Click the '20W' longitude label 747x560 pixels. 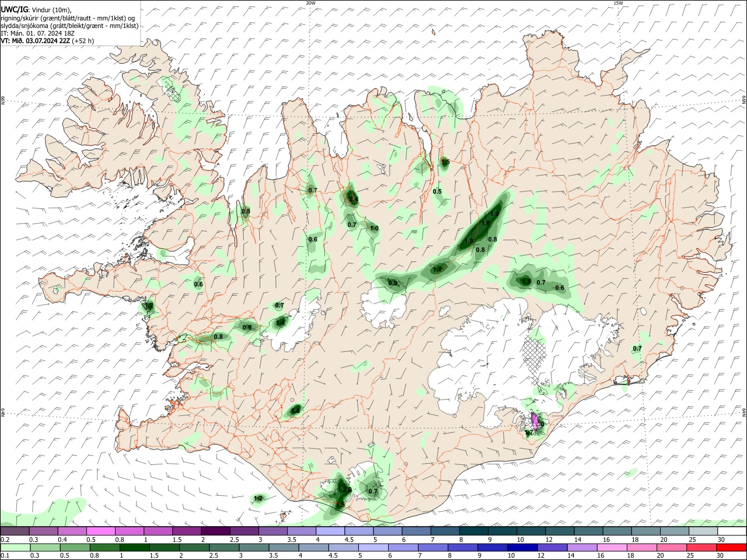(x=310, y=3)
